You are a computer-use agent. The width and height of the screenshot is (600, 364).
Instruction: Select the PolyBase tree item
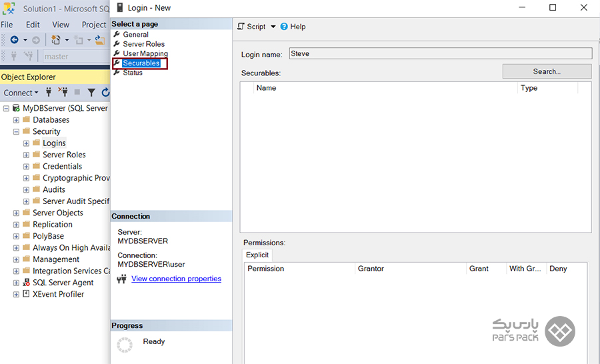(x=48, y=236)
